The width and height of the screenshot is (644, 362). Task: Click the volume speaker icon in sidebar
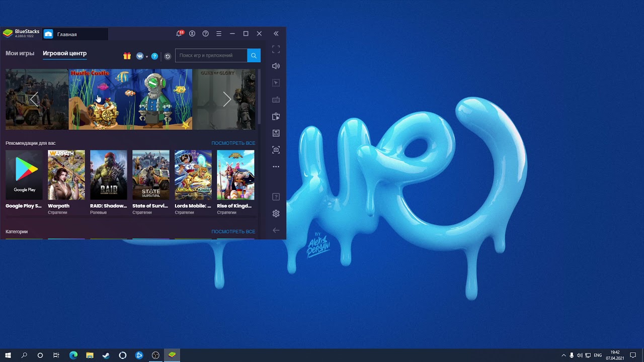click(x=276, y=66)
